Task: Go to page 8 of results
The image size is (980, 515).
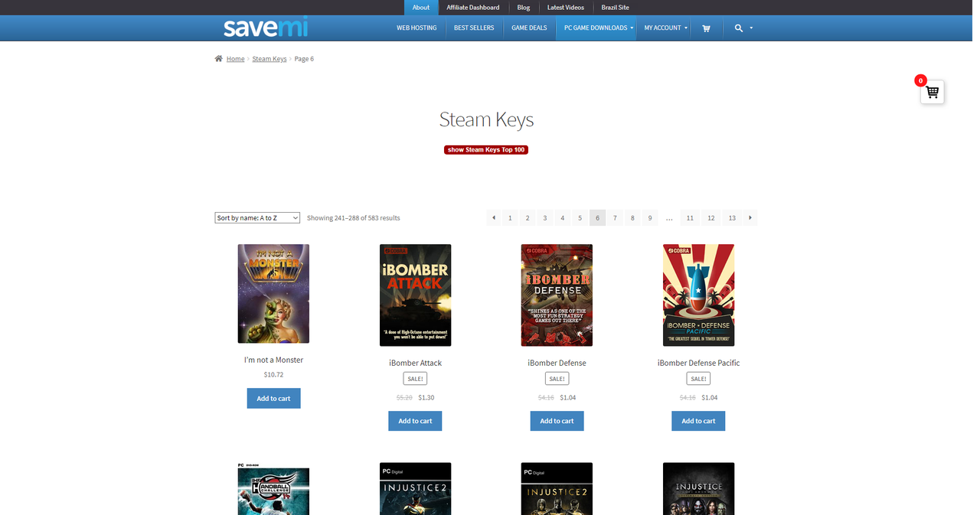Action: (x=632, y=218)
